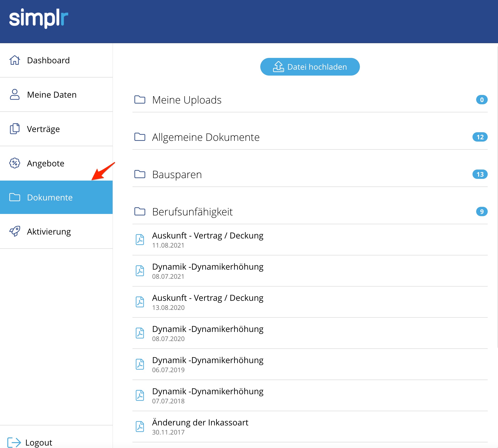The image size is (498, 448).
Task: Click the Aktivierung rocket icon
Action: coord(14,231)
